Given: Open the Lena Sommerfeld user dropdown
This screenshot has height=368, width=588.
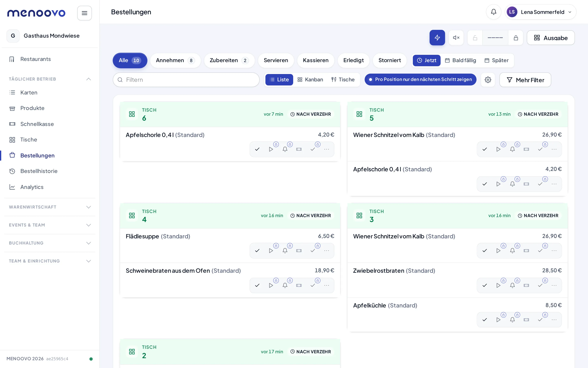Looking at the screenshot, I should tap(540, 12).
